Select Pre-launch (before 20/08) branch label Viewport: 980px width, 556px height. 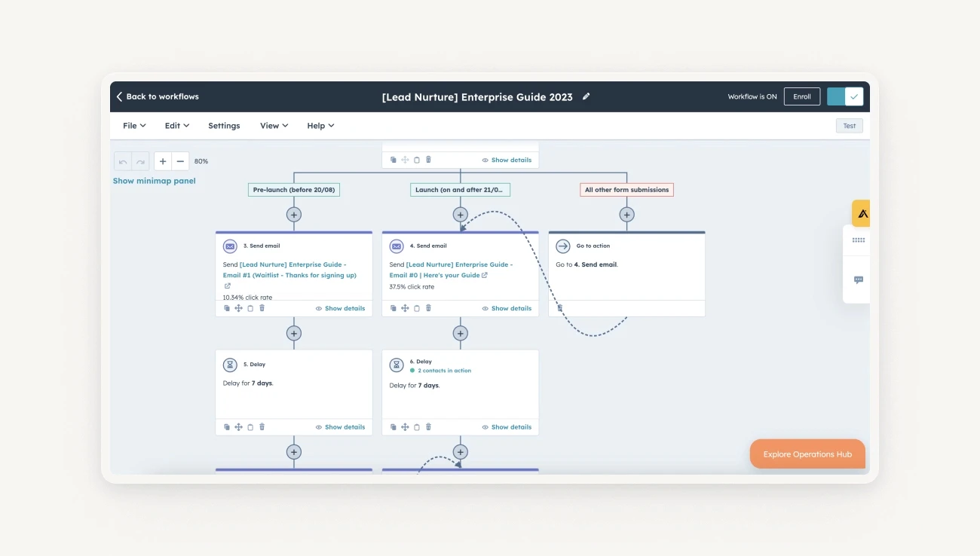tap(294, 190)
